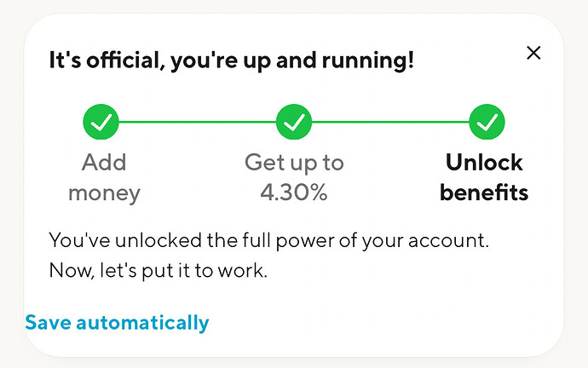
Task: Choose the bold Unlock benefits step label
Action: pyautogui.click(x=484, y=177)
